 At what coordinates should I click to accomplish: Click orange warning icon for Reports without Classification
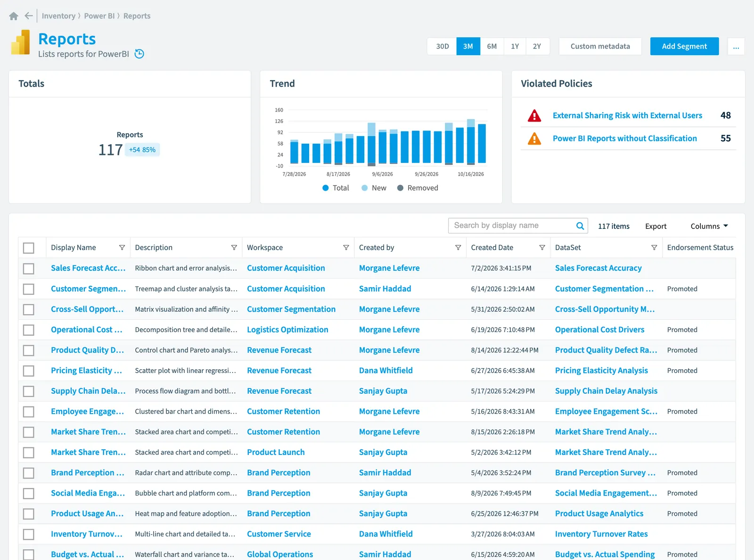click(x=534, y=138)
